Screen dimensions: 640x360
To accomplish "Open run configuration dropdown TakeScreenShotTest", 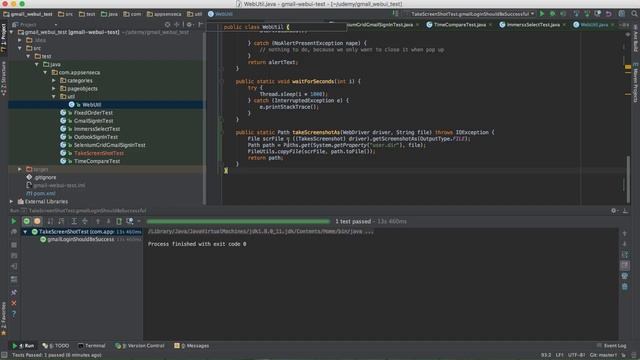I will (x=472, y=14).
